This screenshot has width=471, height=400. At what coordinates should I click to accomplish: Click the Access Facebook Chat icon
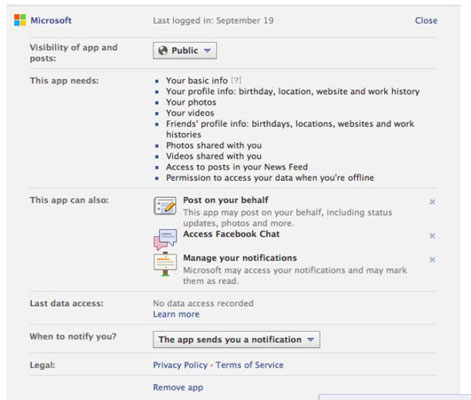[x=165, y=239]
